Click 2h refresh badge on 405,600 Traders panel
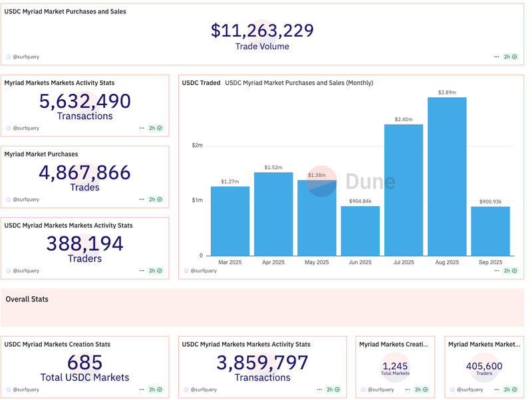Image resolution: width=532 pixels, height=400 pixels. pyautogui.click(x=510, y=390)
